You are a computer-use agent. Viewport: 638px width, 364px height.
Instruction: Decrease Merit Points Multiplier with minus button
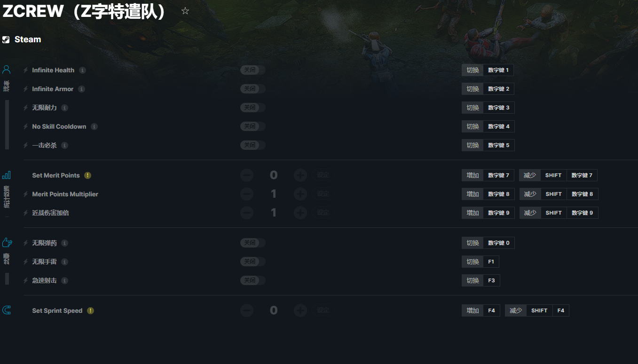pos(247,194)
